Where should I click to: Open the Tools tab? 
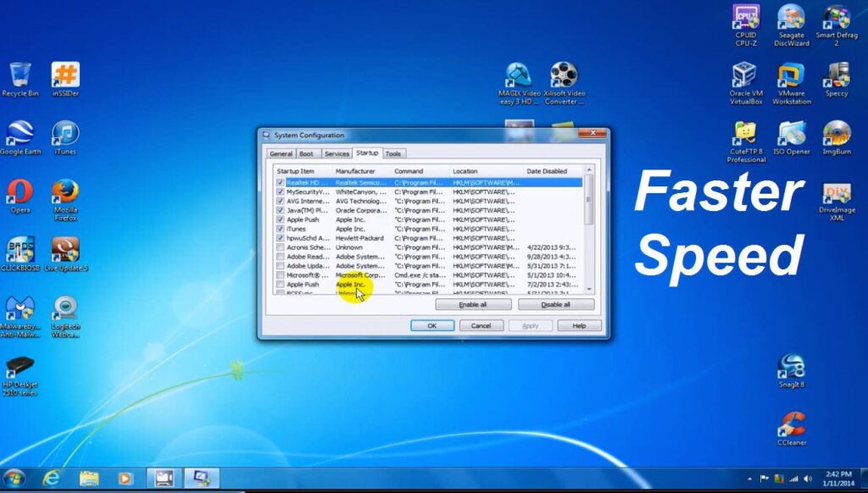click(393, 154)
